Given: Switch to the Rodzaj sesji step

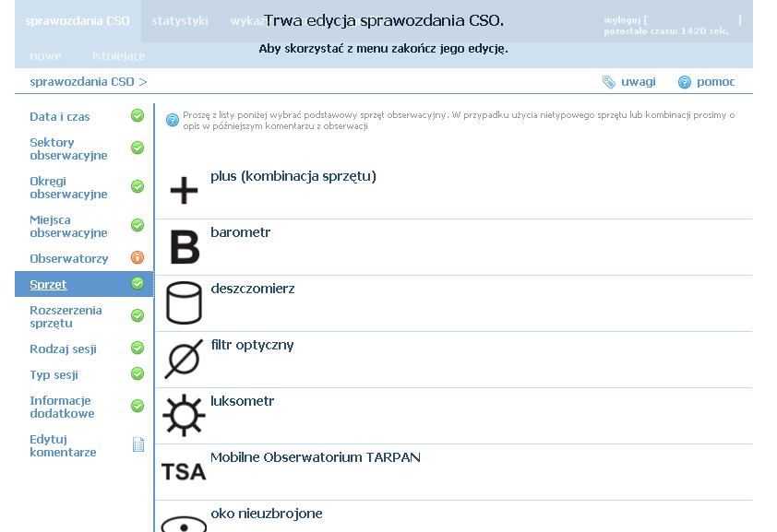Looking at the screenshot, I should (x=63, y=349).
